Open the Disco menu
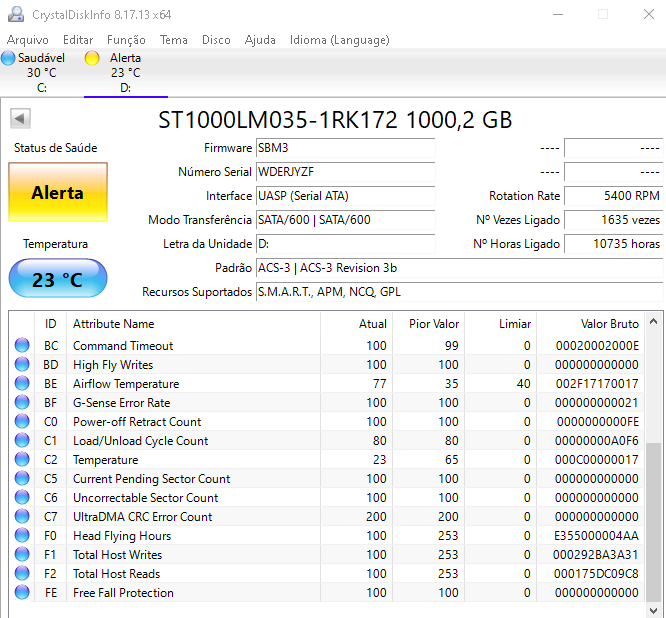Image resolution: width=666 pixels, height=618 pixels. [216, 40]
